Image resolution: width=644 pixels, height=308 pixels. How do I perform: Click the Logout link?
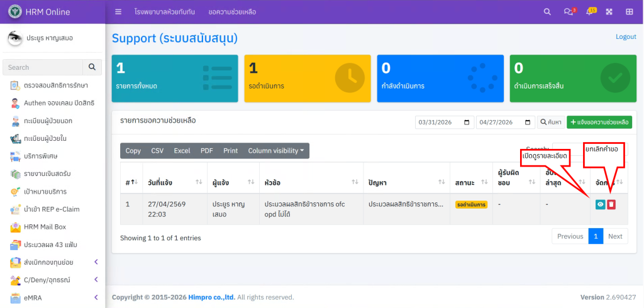(626, 36)
